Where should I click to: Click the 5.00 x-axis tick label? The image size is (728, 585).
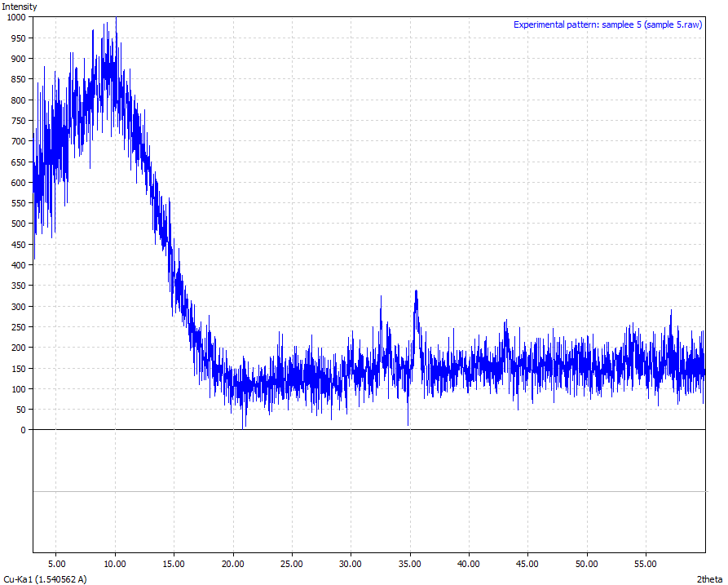point(56,564)
